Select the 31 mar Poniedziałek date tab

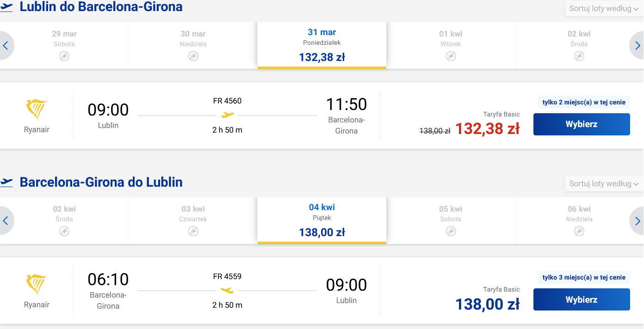322,45
